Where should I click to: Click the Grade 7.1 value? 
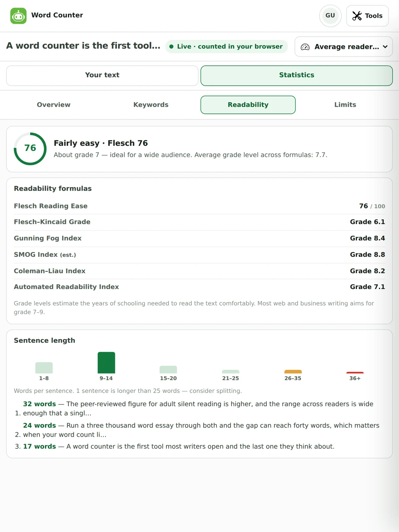[368, 287]
